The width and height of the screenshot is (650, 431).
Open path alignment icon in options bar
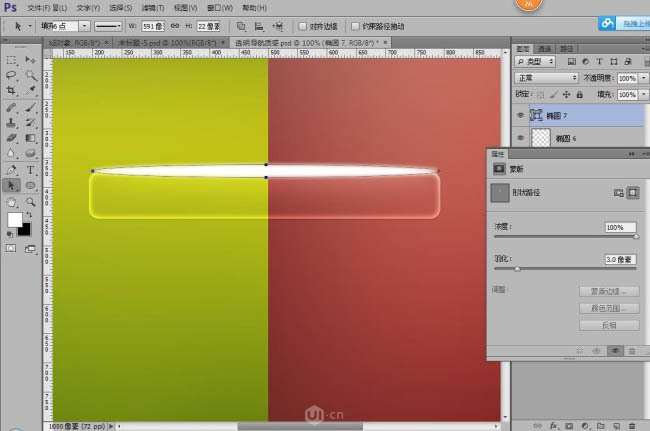coord(259,27)
